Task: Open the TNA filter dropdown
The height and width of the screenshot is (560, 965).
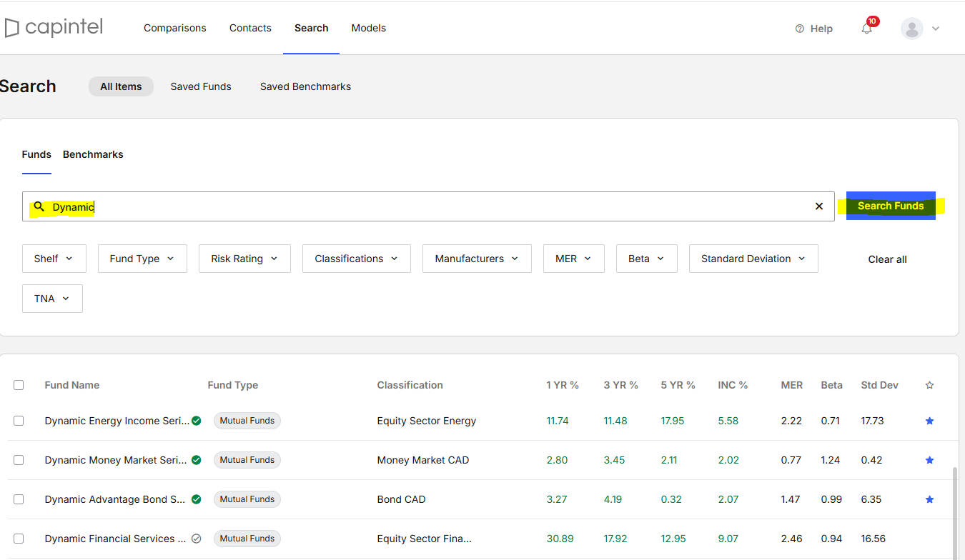Action: (52, 299)
